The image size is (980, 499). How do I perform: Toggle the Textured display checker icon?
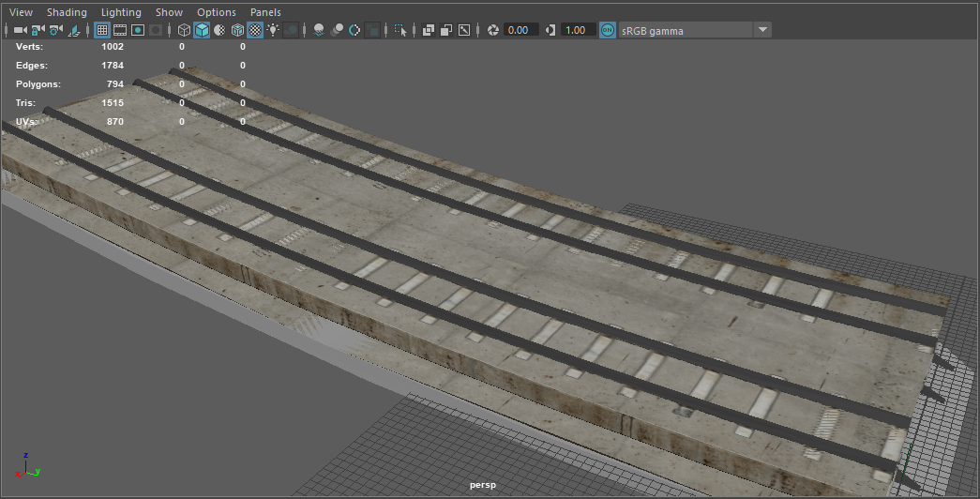pos(254,30)
